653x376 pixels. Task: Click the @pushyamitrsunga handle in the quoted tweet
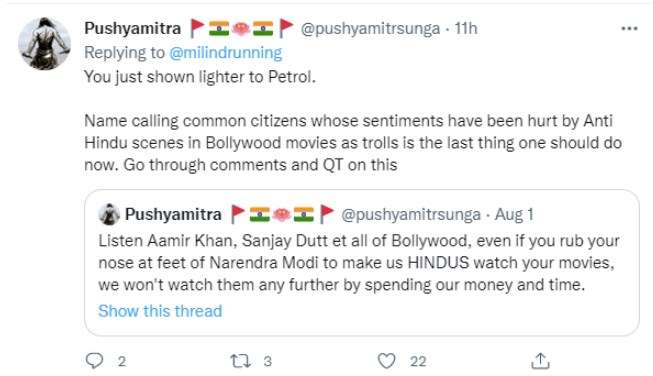coord(411,215)
